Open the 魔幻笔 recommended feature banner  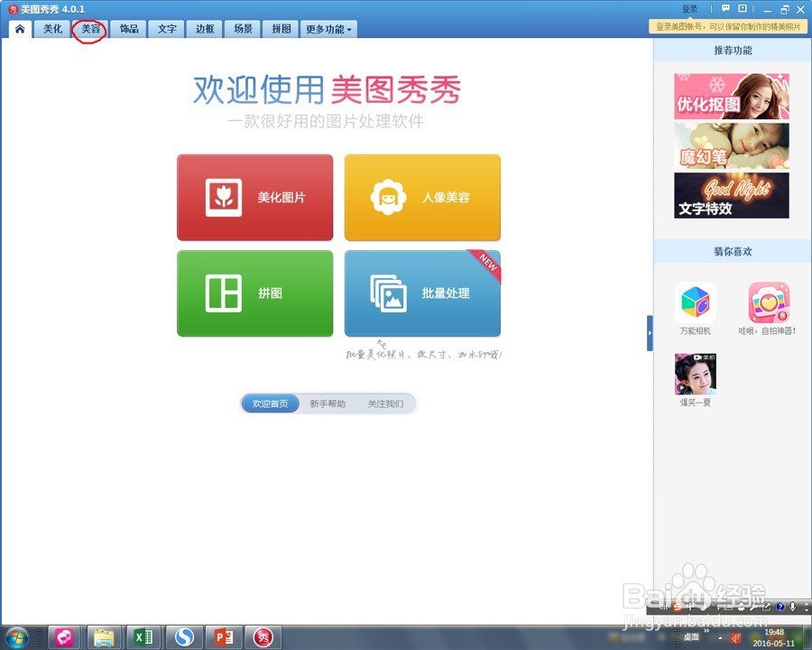pos(732,145)
